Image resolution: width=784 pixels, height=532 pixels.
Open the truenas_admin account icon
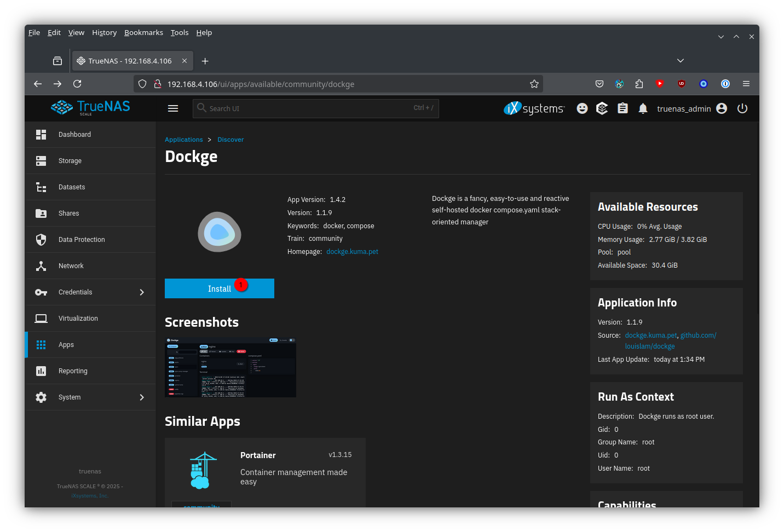pyautogui.click(x=722, y=108)
